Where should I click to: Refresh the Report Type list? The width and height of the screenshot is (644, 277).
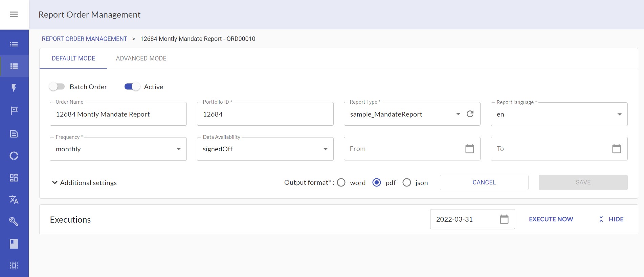pos(470,114)
